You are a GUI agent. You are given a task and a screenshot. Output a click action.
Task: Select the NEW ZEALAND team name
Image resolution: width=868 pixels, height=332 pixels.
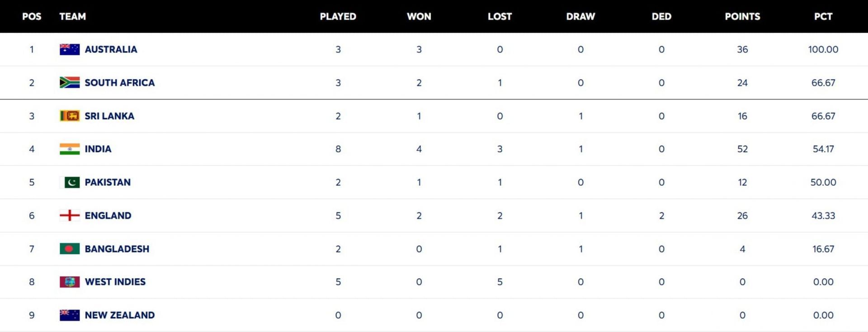(x=119, y=315)
